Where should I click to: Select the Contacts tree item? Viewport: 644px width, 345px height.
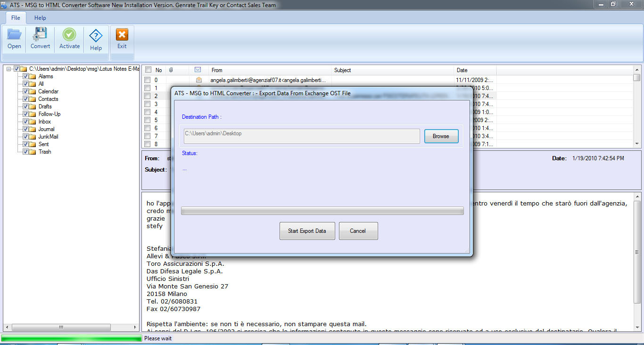tap(49, 99)
